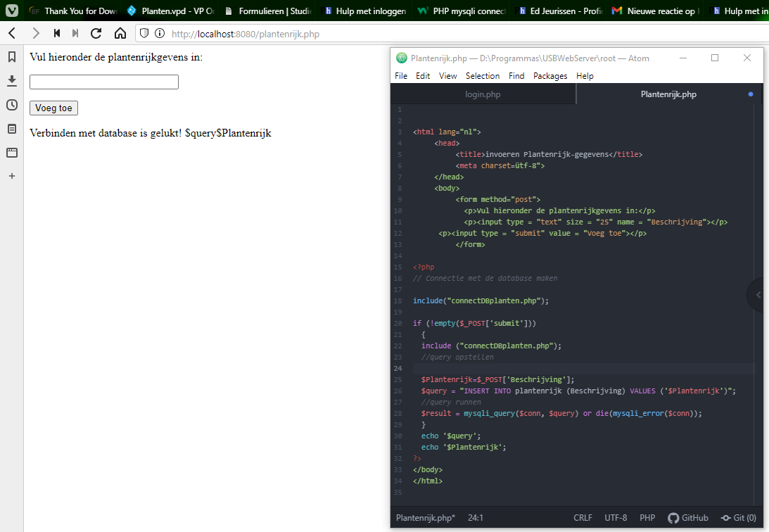The image size is (769, 532).
Task: Click the echo '$Plantenrijk' code line
Action: pos(464,447)
